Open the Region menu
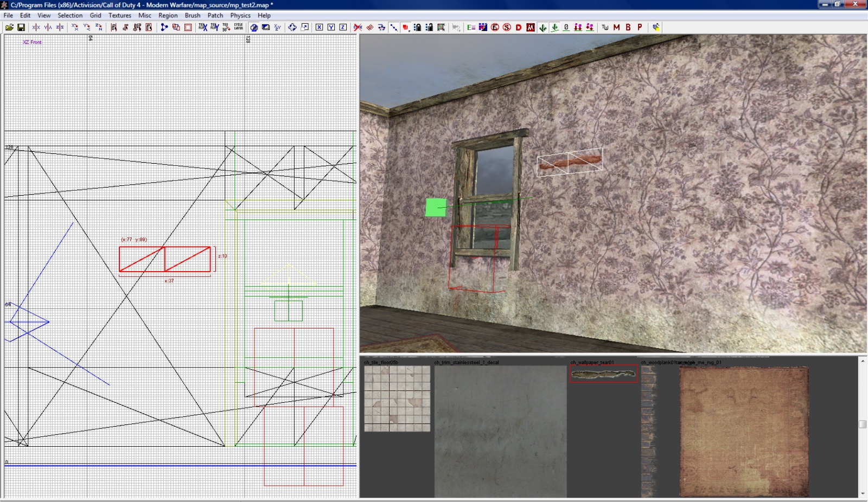 (x=168, y=15)
